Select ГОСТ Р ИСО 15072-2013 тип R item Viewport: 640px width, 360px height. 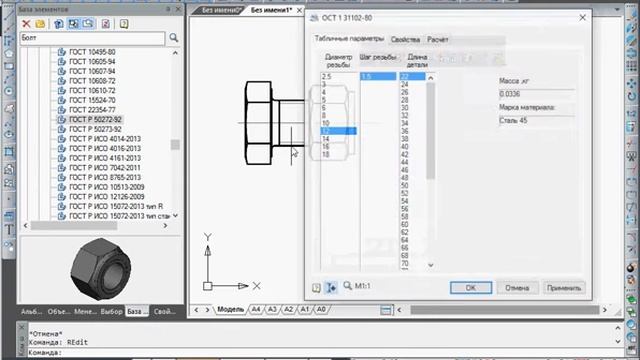(x=116, y=207)
